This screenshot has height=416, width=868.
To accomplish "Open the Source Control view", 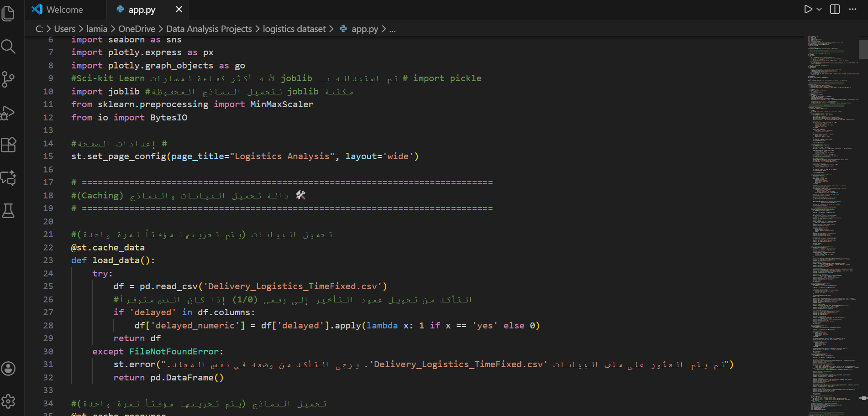I will (x=8, y=79).
